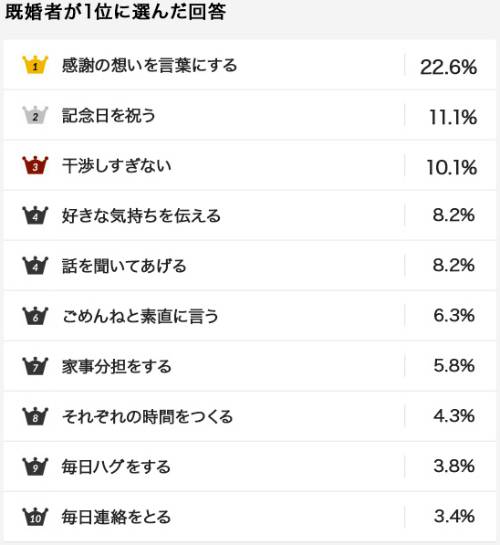Viewport: 500px width, 545px height.
Task: Click 好きな気持ちを伝える row label
Action: click(141, 216)
